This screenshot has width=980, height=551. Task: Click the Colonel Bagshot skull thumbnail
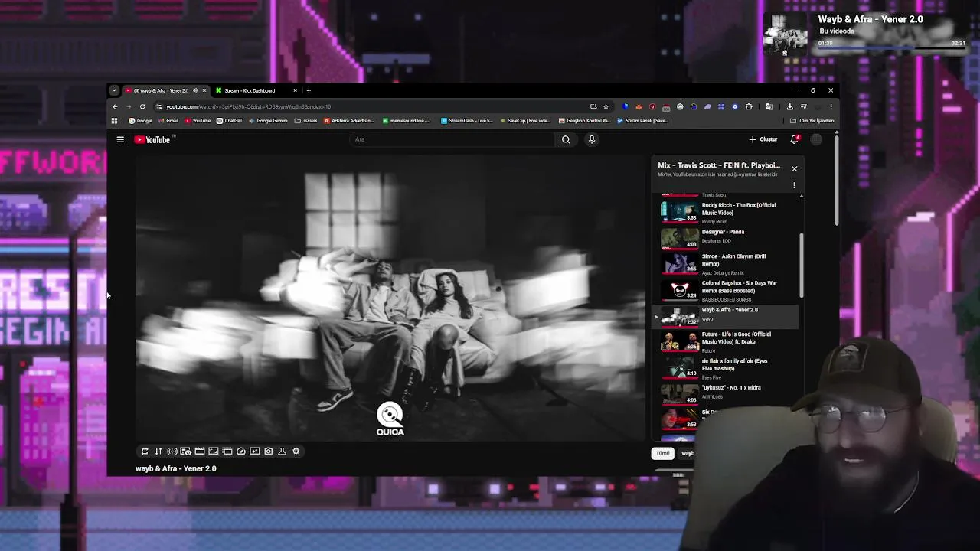tap(680, 292)
